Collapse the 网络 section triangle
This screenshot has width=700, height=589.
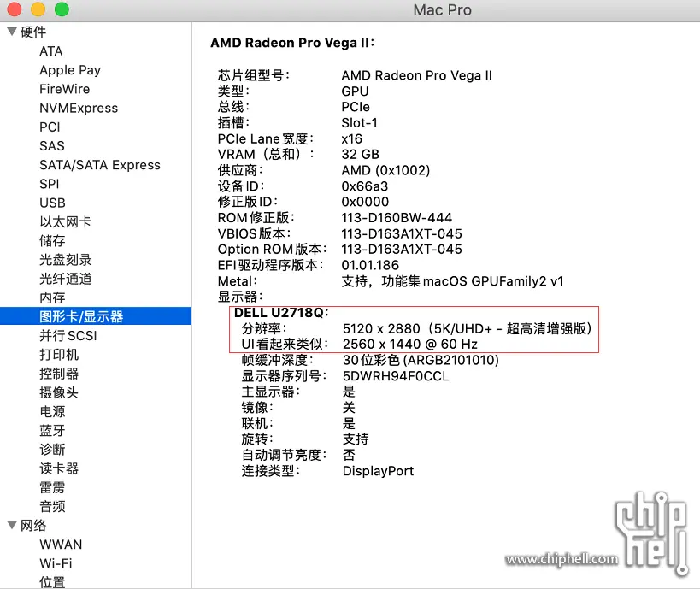(12, 525)
